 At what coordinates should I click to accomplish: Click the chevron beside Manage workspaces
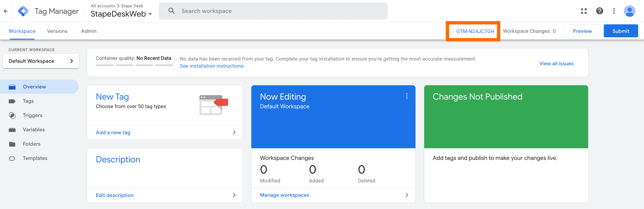[x=407, y=195]
